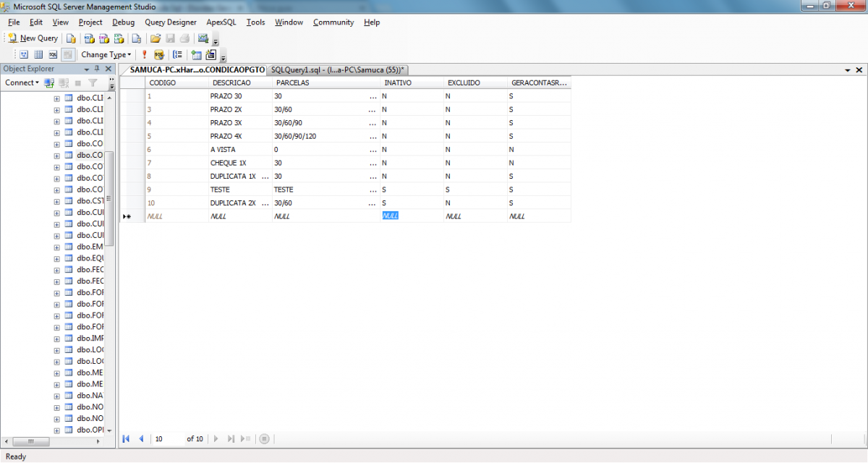The height and width of the screenshot is (463, 868).
Task: Expand the dbo.EM table node
Action: click(57, 247)
